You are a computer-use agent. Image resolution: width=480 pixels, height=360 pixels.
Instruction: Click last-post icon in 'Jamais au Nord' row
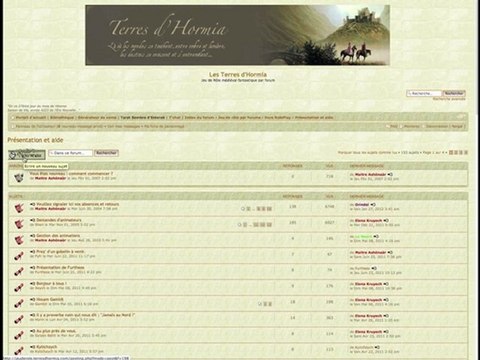pyautogui.click(x=386, y=316)
